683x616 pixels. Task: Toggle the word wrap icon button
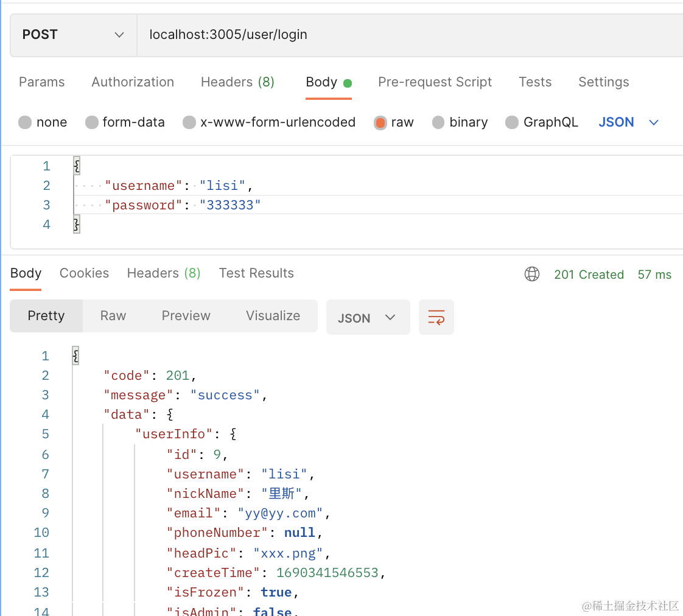tap(436, 317)
